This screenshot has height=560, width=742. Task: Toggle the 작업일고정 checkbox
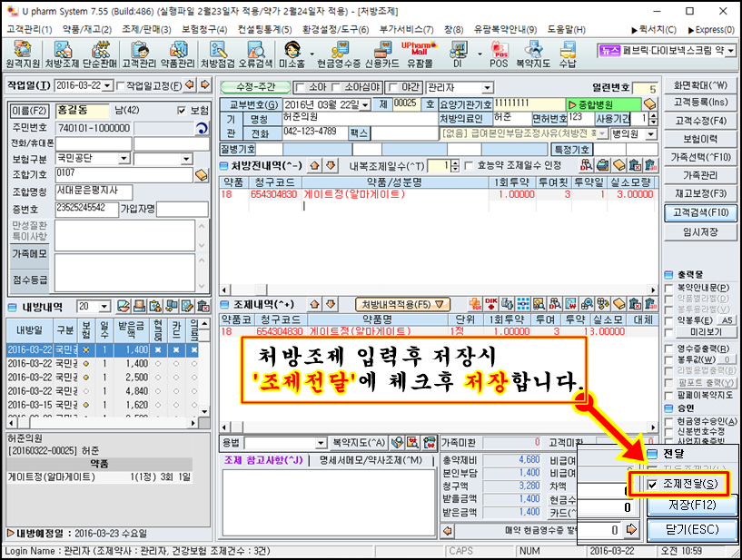click(124, 85)
